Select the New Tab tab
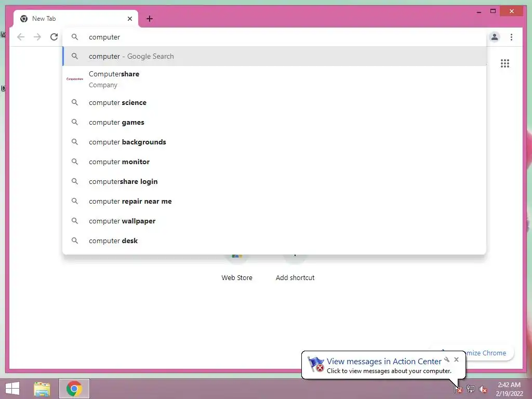Screen dimensions: 532x399 click(76, 19)
